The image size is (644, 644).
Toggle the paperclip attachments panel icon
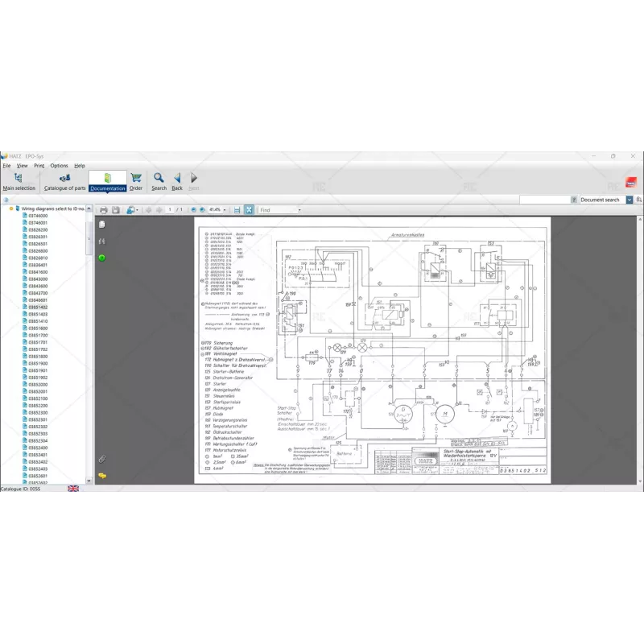point(101,457)
